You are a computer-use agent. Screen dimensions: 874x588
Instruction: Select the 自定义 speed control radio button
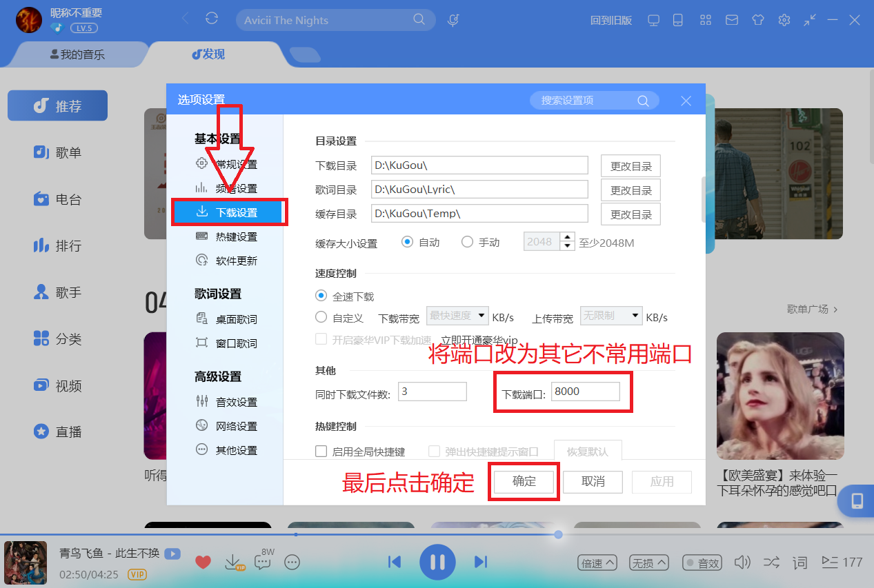click(x=320, y=316)
